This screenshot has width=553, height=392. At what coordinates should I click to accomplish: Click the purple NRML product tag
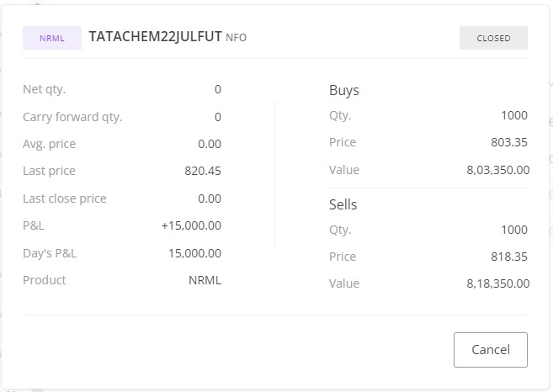[52, 38]
